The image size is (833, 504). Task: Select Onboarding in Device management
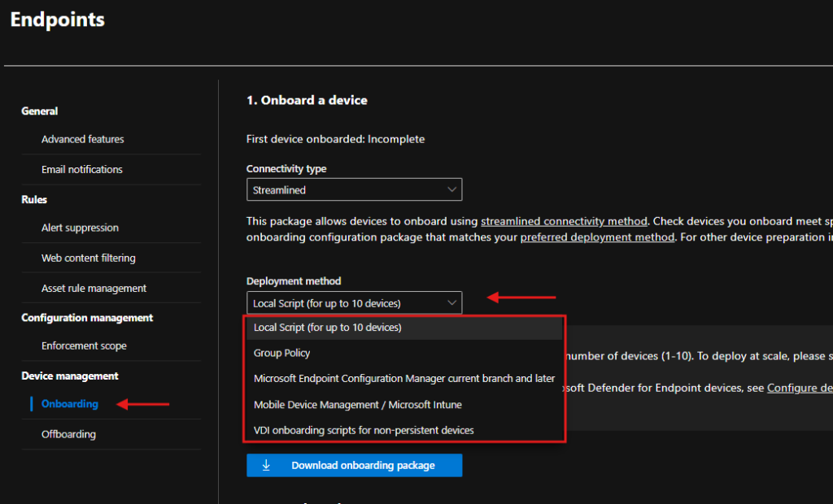(70, 404)
